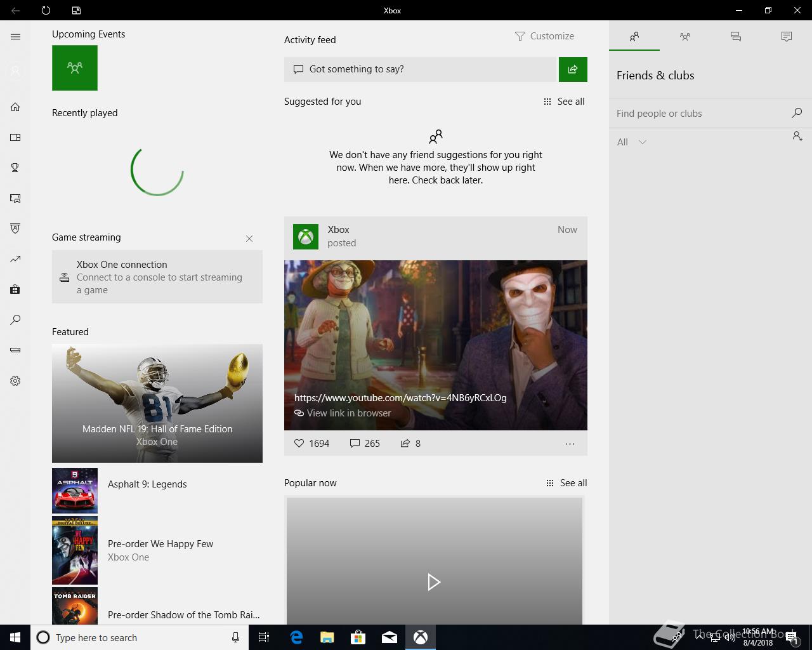
Task: Open Settings gear in the sidebar
Action: tap(15, 381)
